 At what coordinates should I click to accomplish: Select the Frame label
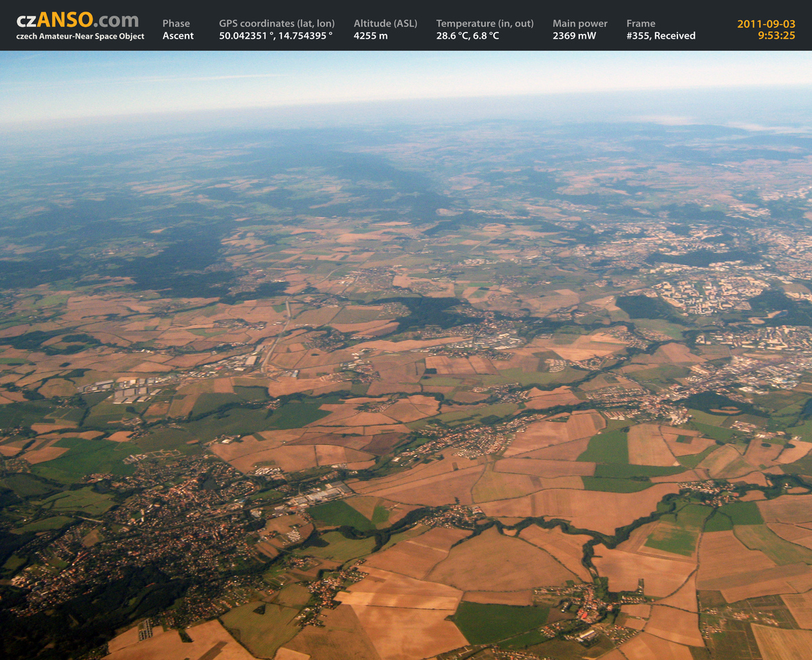[x=640, y=24]
